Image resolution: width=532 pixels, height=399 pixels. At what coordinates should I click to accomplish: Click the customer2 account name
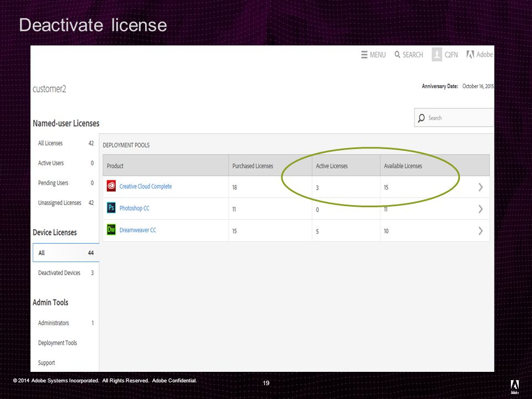point(49,89)
